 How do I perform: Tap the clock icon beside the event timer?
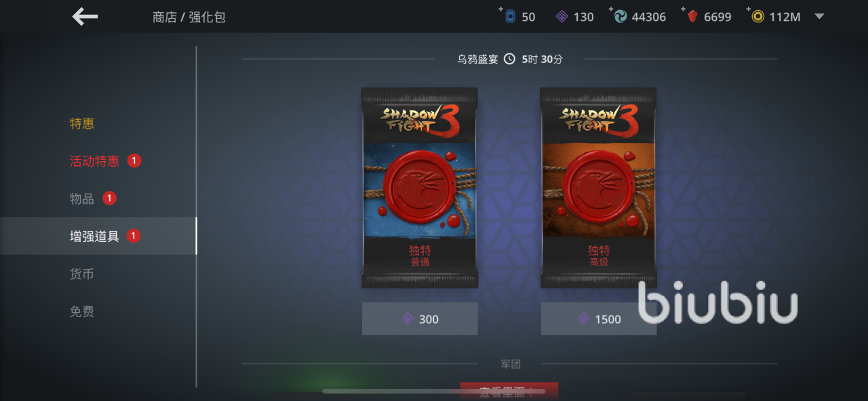click(x=509, y=59)
